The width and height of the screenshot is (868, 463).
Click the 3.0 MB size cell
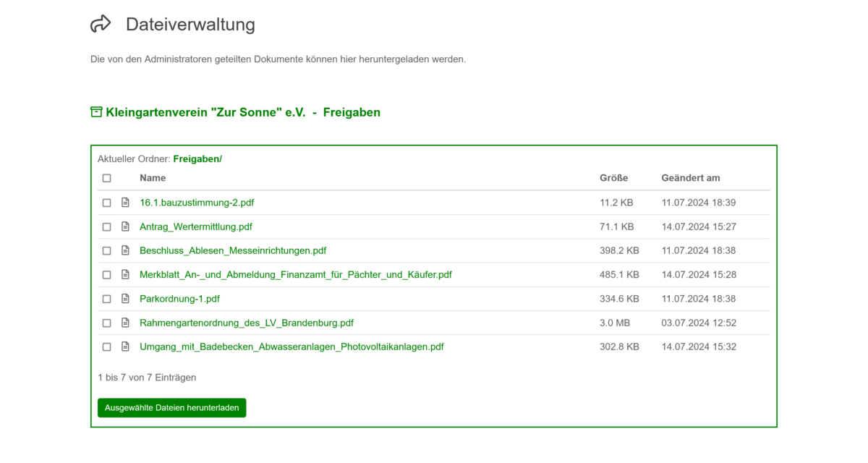(x=615, y=323)
